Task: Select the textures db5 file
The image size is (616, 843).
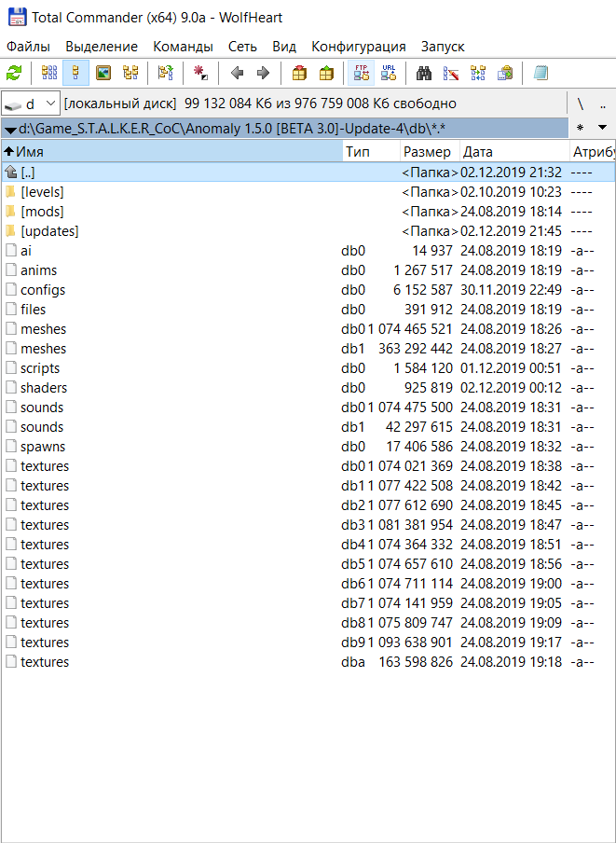Action: (308, 564)
